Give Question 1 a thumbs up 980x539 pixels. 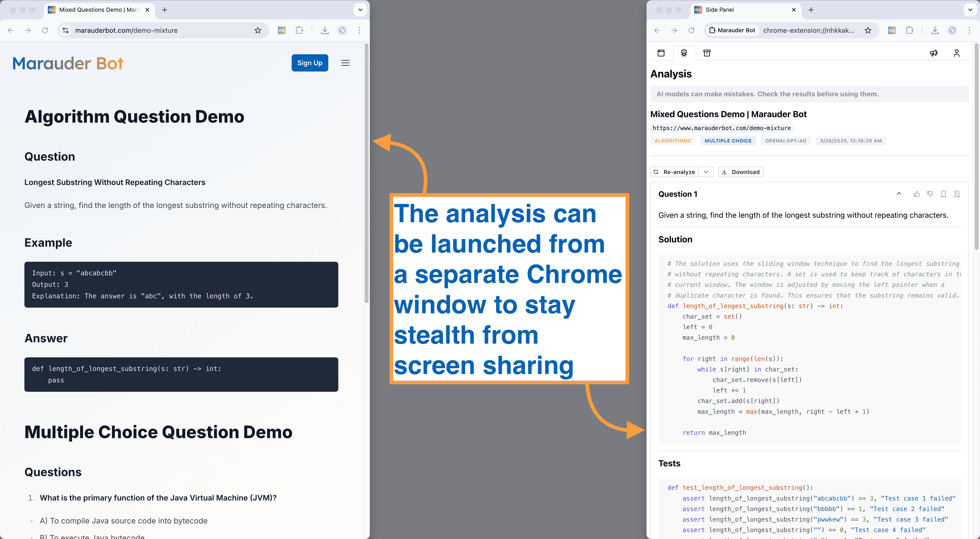coord(916,194)
